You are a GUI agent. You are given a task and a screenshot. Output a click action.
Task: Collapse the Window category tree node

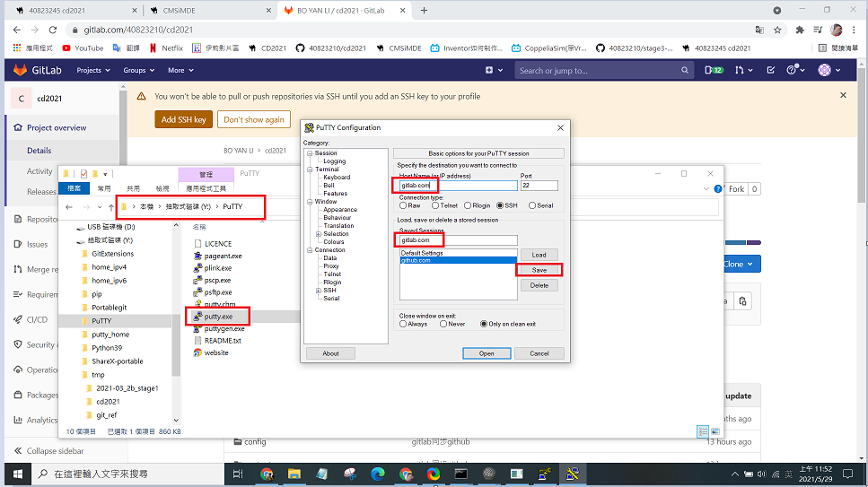[310, 202]
